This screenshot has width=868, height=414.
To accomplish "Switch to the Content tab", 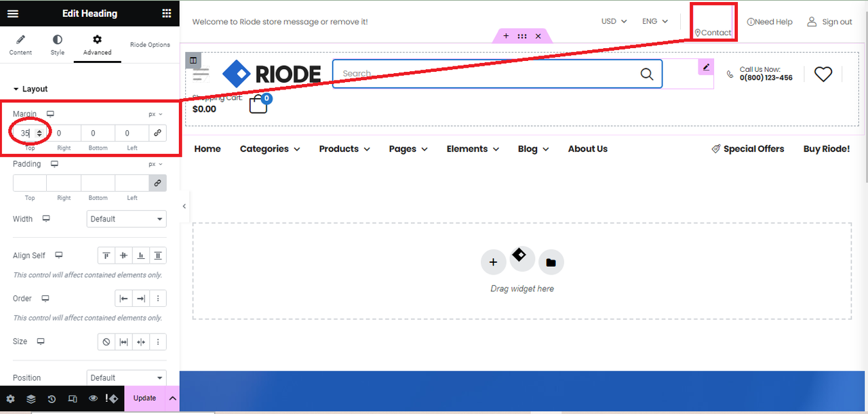I will point(20,45).
